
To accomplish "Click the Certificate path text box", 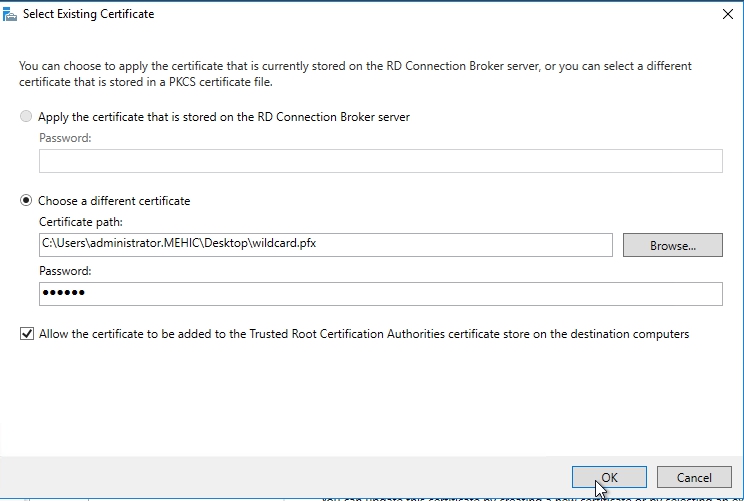I will tap(325, 245).
